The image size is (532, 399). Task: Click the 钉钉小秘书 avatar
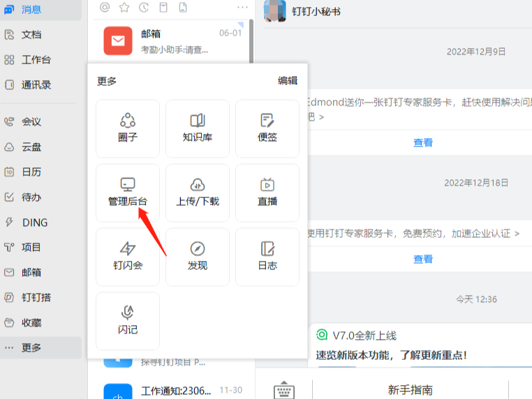tap(275, 11)
